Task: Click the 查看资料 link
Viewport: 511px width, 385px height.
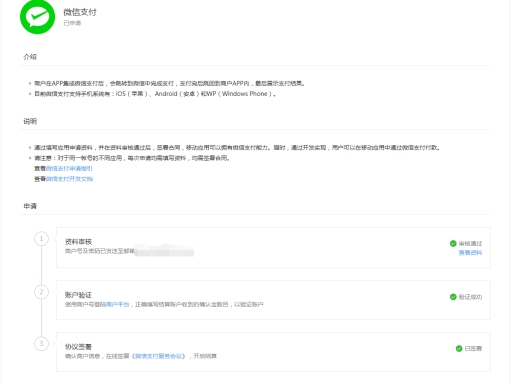Action: [470, 253]
